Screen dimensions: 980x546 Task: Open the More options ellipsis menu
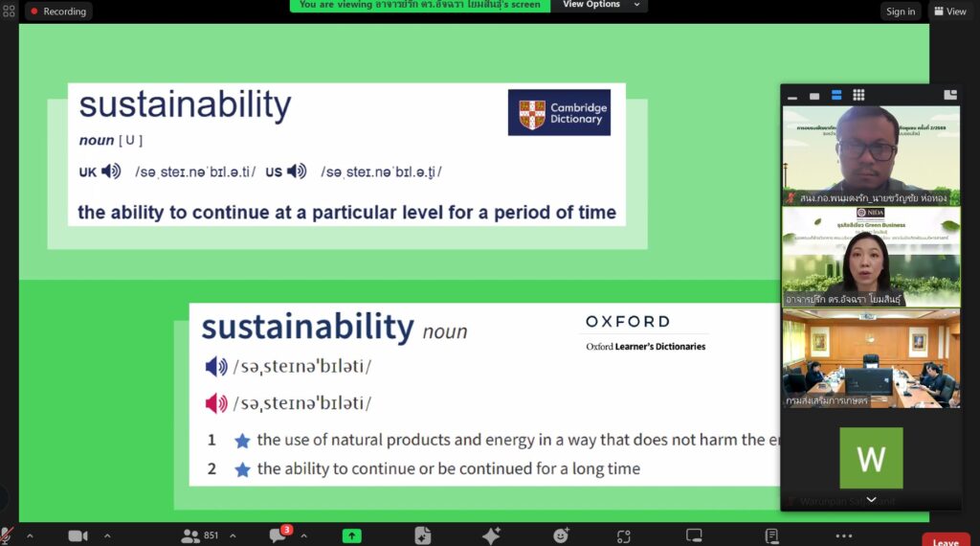pos(843,536)
